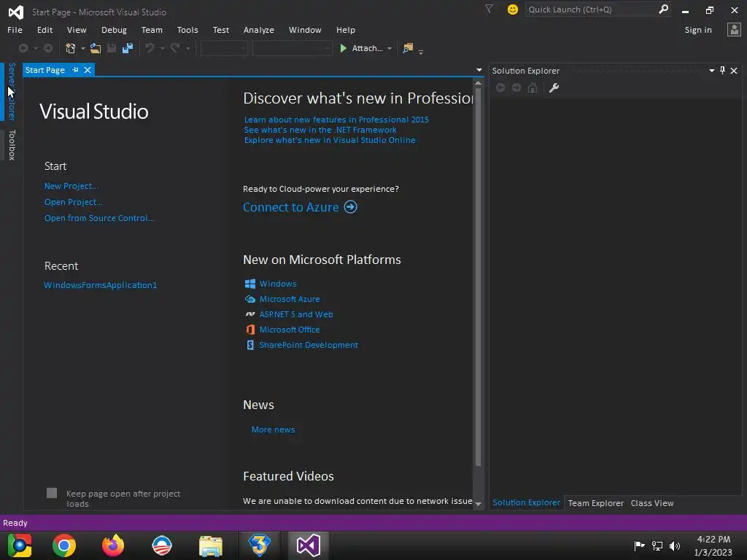
Task: Close the Start Page tab
Action: tap(88, 70)
